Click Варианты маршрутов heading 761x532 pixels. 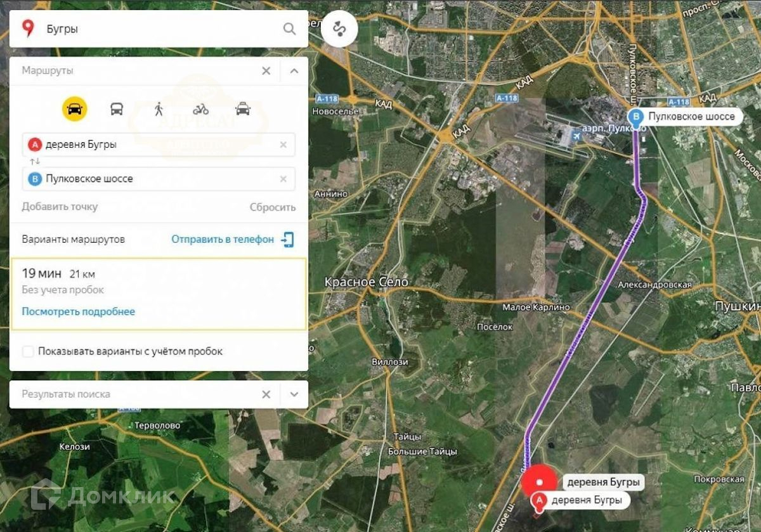tap(74, 240)
